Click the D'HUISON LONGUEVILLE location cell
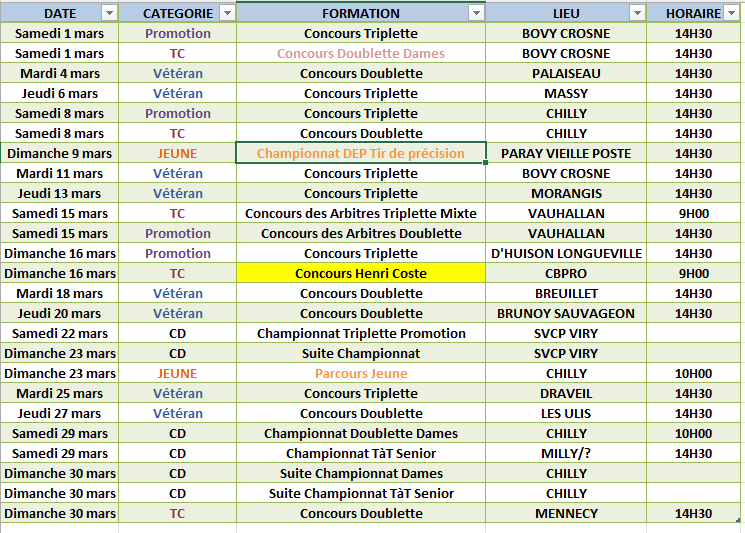Screen dimensions: 745x533 coord(566,253)
